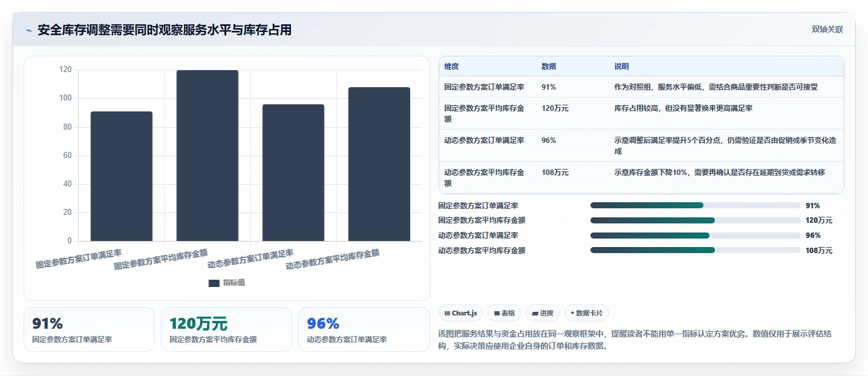Open the 96% data card
The height and width of the screenshot is (376, 868).
click(x=364, y=329)
